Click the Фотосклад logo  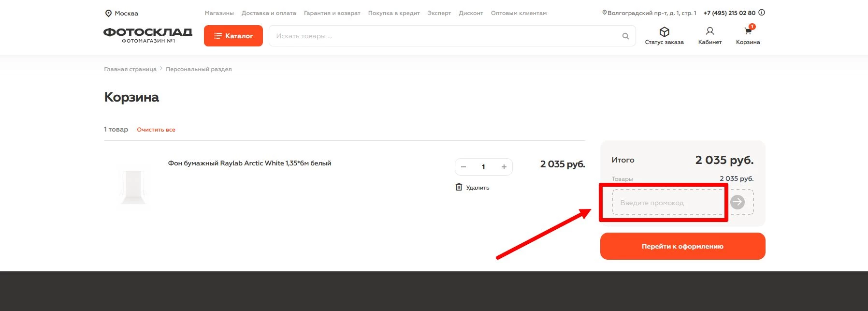pos(148,34)
